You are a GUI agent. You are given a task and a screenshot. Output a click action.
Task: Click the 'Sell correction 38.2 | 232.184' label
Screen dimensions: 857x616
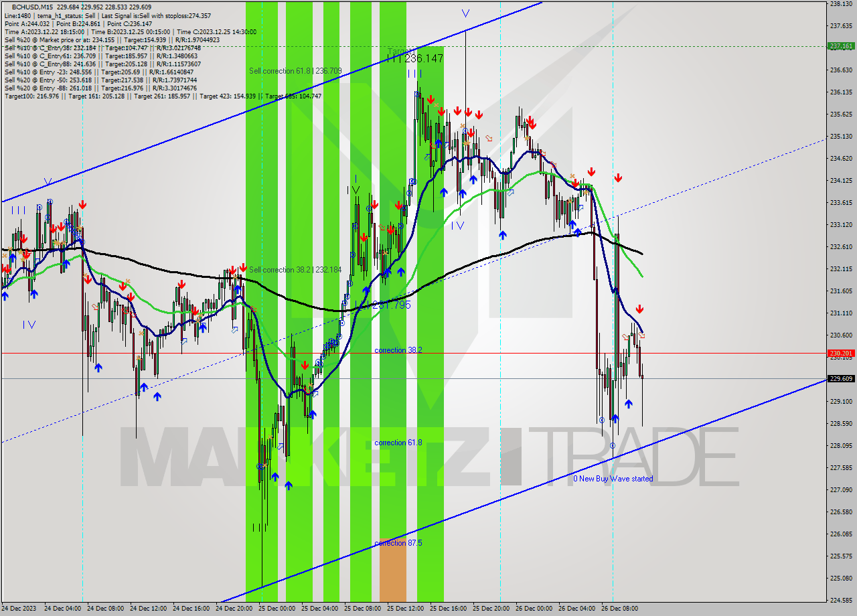pos(295,270)
